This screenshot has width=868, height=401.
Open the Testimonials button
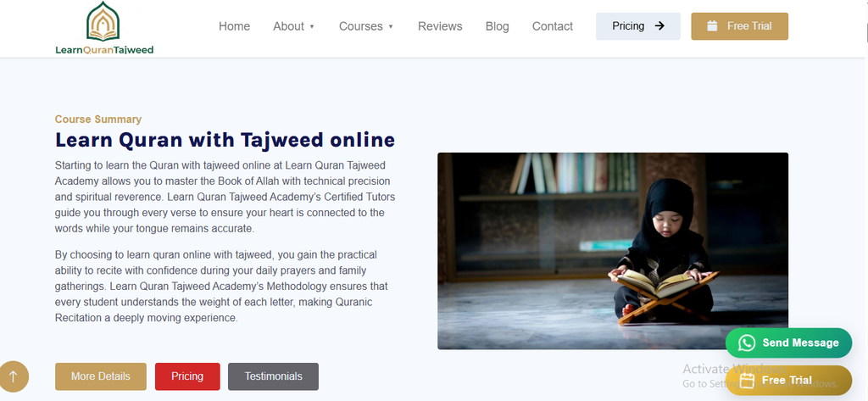point(274,376)
